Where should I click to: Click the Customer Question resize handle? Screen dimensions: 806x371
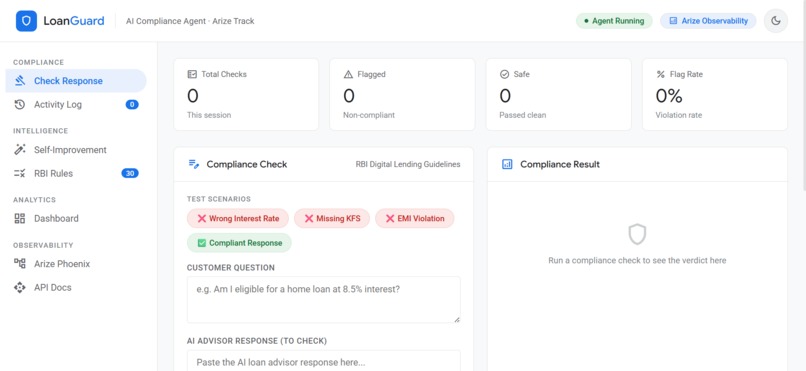[456, 319]
